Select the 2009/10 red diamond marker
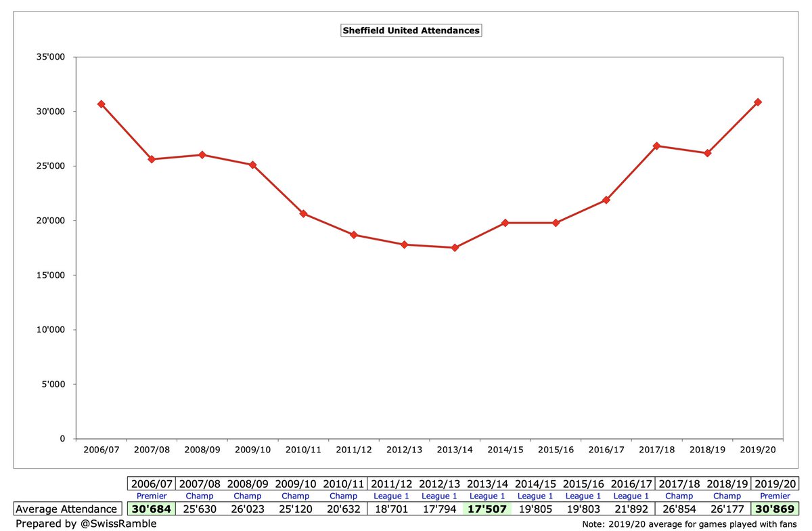This screenshot has width=812, height=531. [252, 165]
